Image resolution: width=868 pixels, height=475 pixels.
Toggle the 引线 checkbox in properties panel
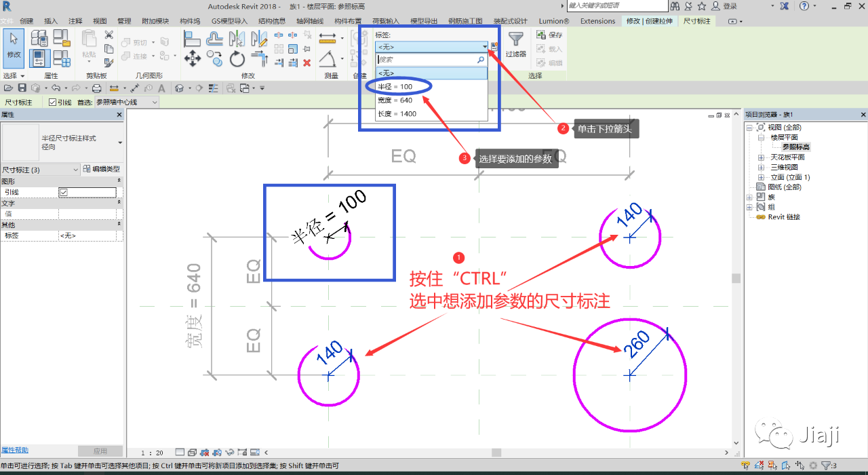(63, 192)
